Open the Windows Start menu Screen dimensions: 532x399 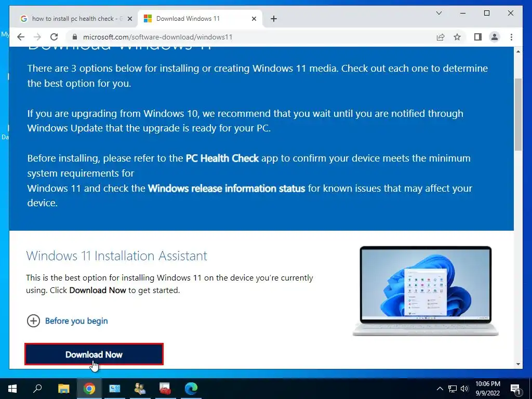pyautogui.click(x=12, y=389)
